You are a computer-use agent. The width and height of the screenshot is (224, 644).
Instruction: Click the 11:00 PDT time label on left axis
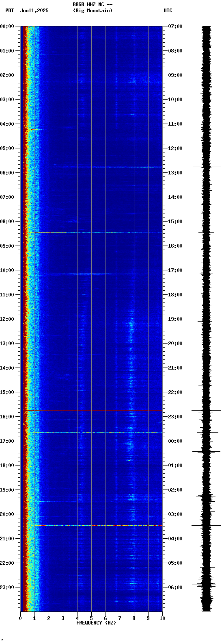7,295
